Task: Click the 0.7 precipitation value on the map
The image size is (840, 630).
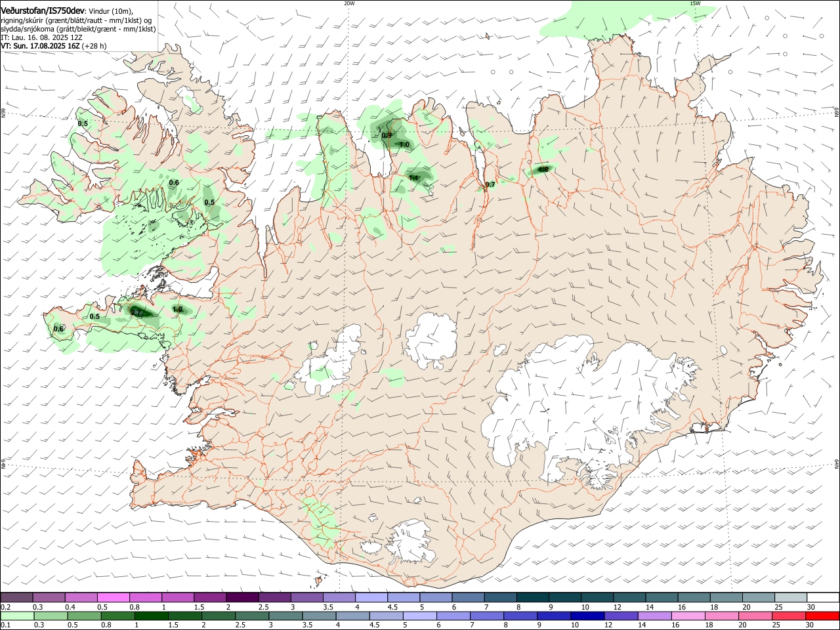Action: (x=490, y=185)
